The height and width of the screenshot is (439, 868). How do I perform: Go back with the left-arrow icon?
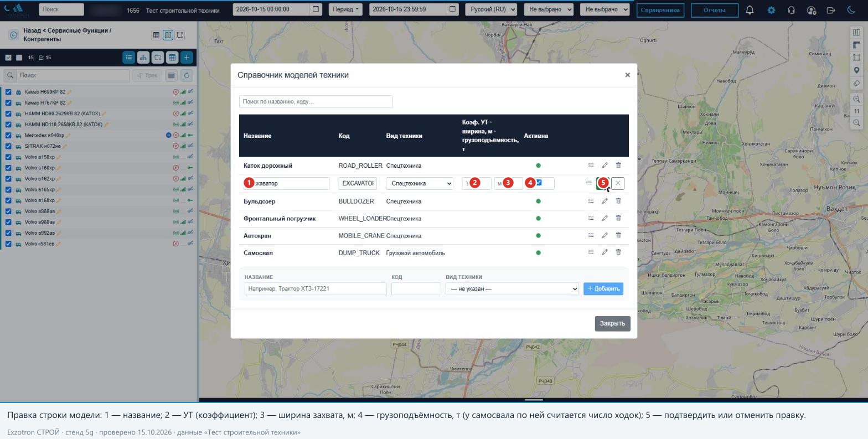13,35
